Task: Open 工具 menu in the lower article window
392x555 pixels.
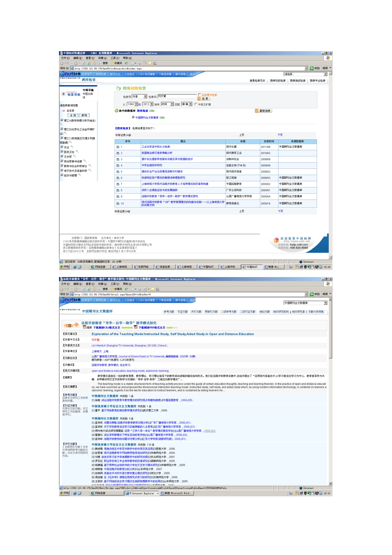Action: coord(115,284)
